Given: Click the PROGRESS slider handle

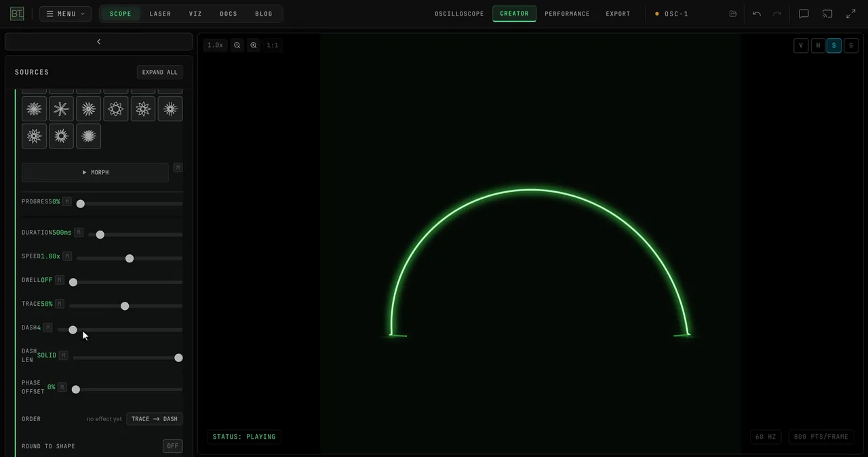Looking at the screenshot, I should (x=80, y=204).
